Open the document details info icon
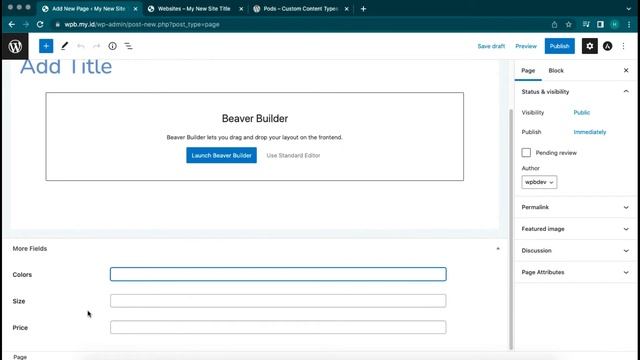The height and width of the screenshot is (360, 640). click(x=112, y=46)
